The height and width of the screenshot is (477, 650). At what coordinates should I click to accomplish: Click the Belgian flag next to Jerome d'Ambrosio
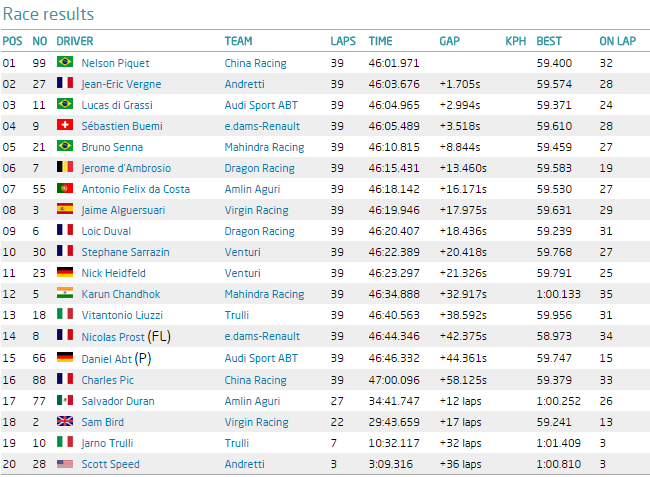click(65, 168)
